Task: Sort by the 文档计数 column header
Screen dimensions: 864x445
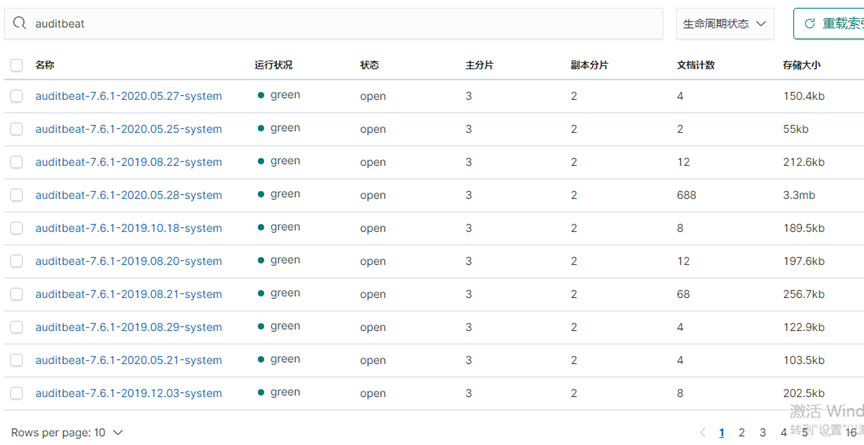Action: [695, 65]
